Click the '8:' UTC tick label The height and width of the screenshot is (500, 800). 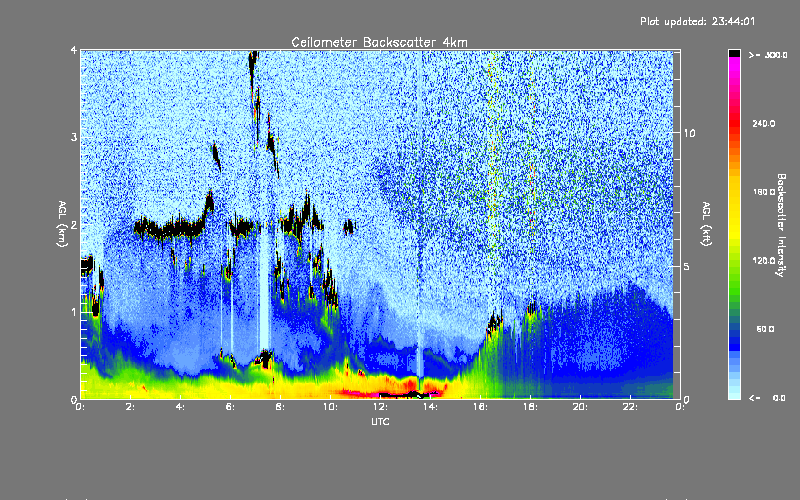pyautogui.click(x=281, y=407)
